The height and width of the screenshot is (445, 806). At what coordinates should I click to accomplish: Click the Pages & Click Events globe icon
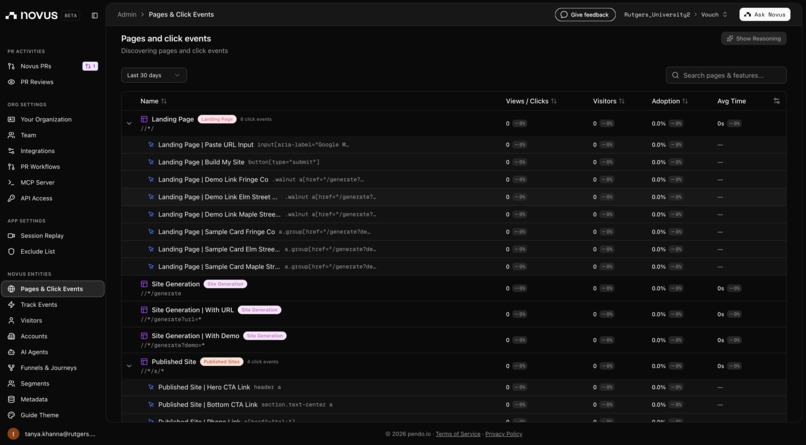coord(11,289)
